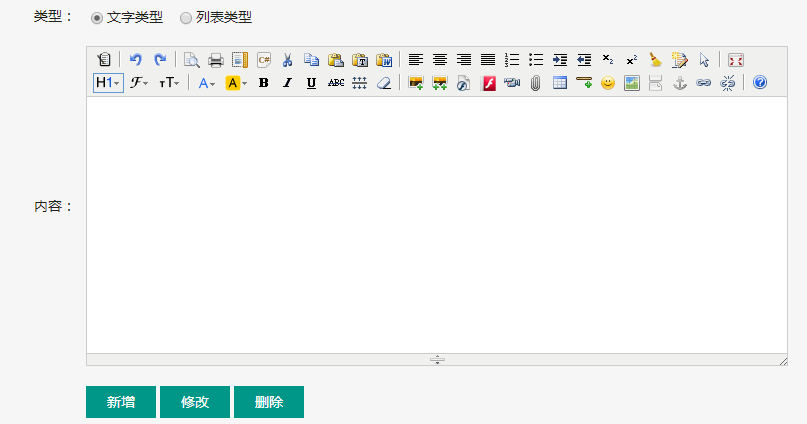Screen dimensions: 807x424
Task: Paste from Word (W clipboard)
Action: click(x=384, y=60)
